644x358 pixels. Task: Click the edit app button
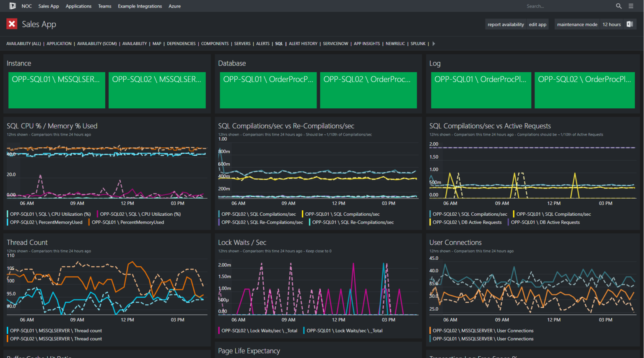[538, 24]
